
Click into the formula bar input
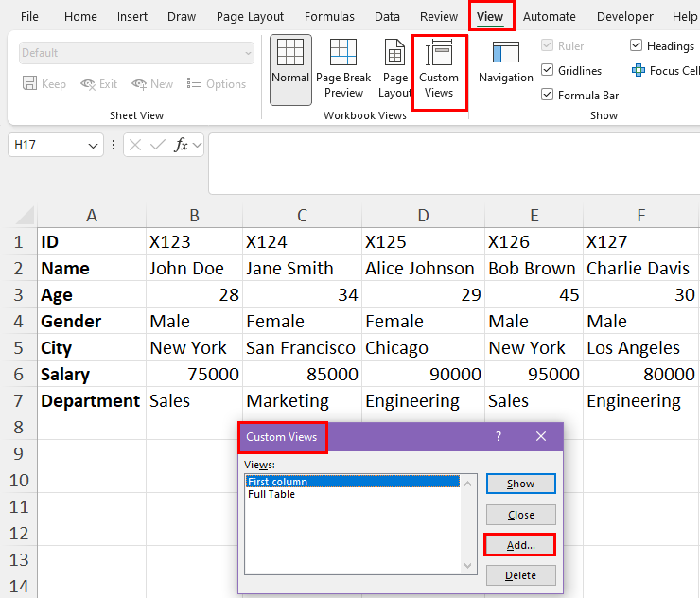click(x=454, y=164)
